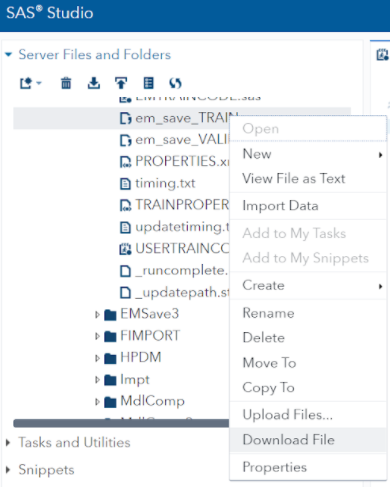This screenshot has height=487, width=390.
Task: Click the EMSave3 folder name
Action: coord(150,314)
